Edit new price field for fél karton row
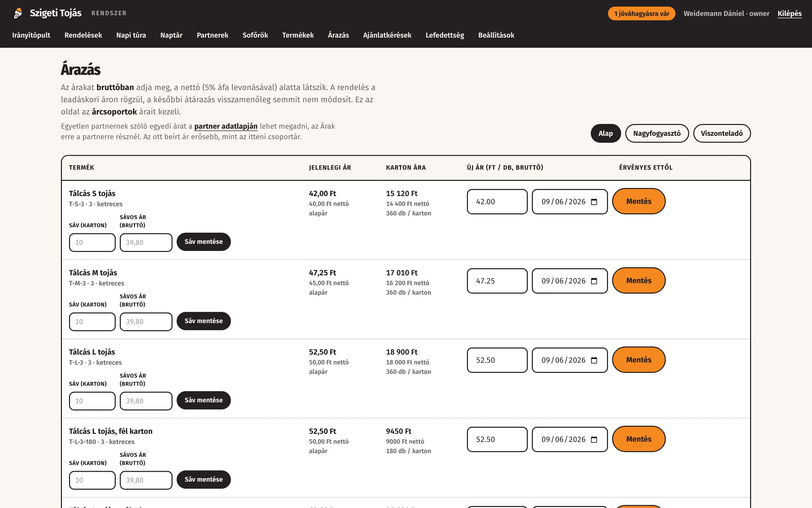This screenshot has width=812, height=508. pyautogui.click(x=497, y=440)
